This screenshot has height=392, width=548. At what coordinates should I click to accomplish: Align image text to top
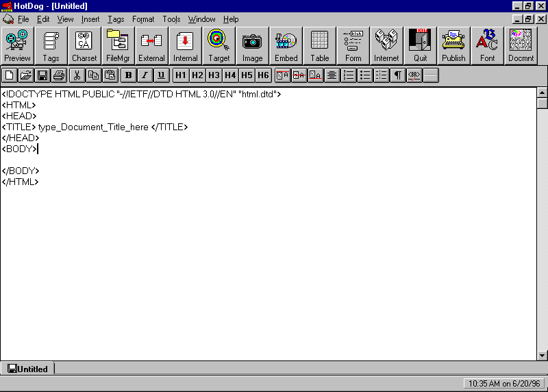(282, 75)
